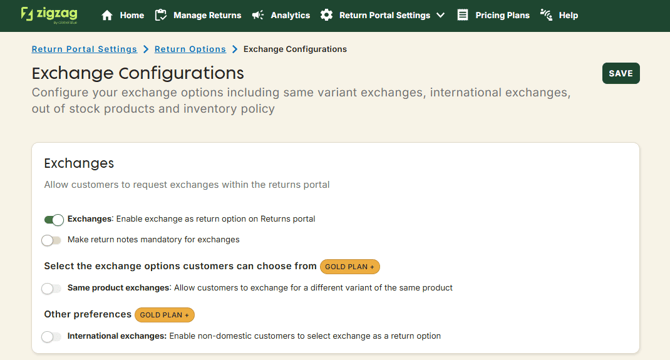The image size is (670, 360).
Task: Click the Exchange Configurations page heading
Action: 138,73
